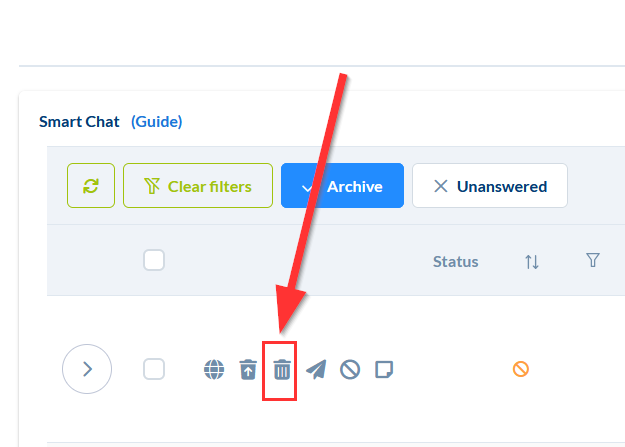Image resolution: width=625 pixels, height=447 pixels.
Task: Tick the checkbox for the first chat row
Action: click(x=154, y=369)
